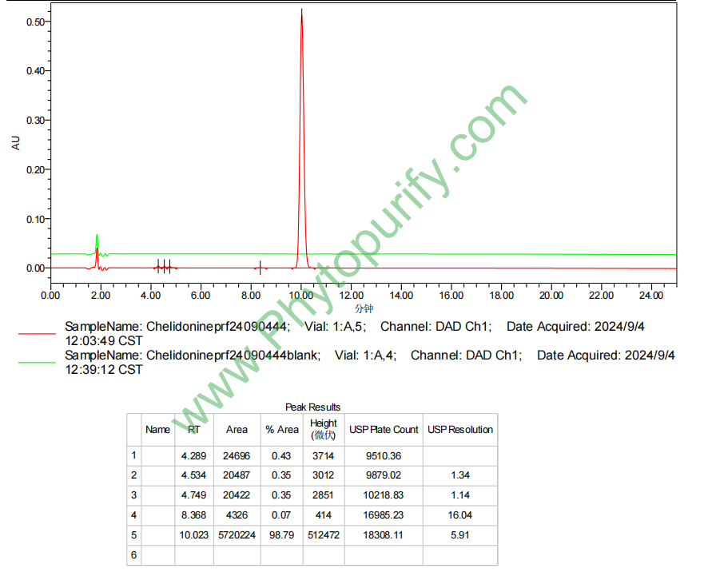
Task: Select the Height column header
Action: (324, 429)
